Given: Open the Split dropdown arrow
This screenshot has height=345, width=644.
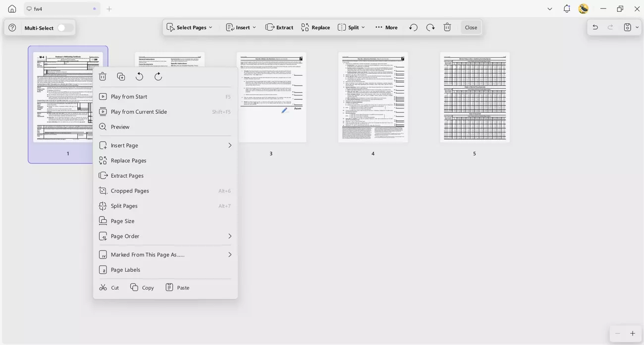Looking at the screenshot, I should (363, 27).
